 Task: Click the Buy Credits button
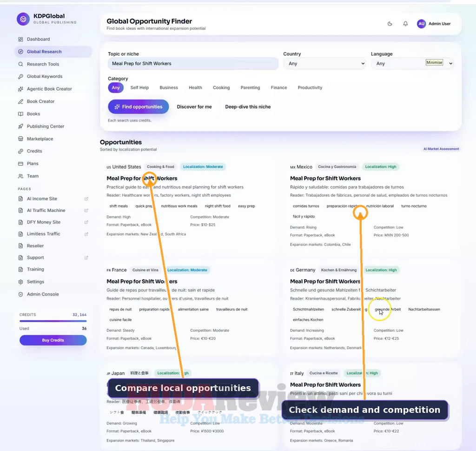tap(53, 340)
